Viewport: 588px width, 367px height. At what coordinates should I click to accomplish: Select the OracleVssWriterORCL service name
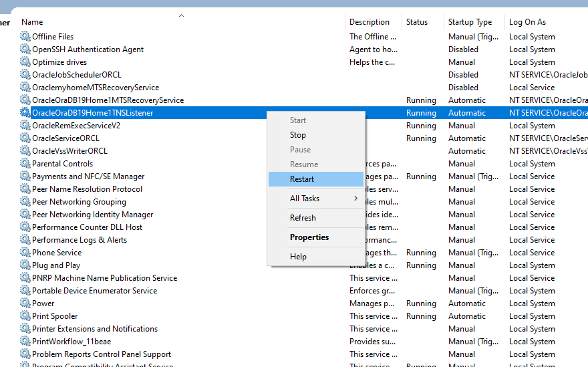[x=69, y=151]
